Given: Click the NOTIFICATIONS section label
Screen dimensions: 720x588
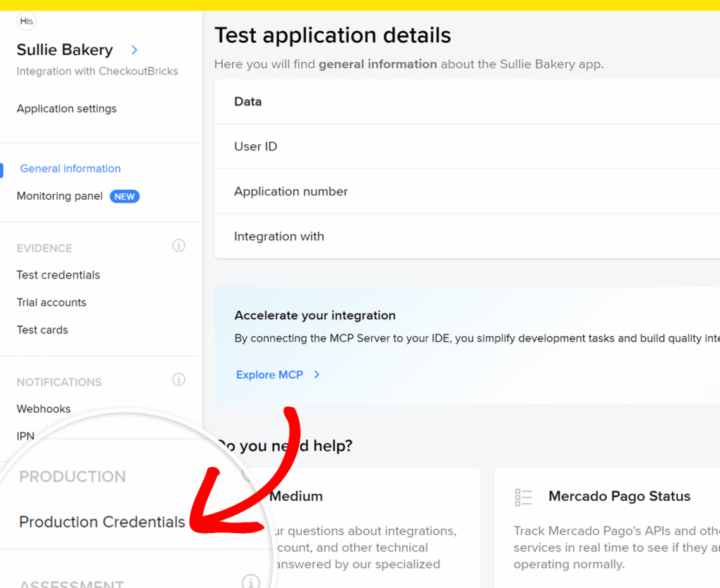Looking at the screenshot, I should click(x=59, y=382).
